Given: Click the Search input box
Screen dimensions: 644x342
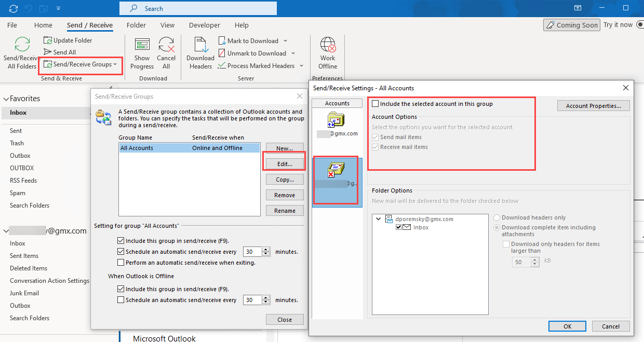Looking at the screenshot, I should (198, 8).
